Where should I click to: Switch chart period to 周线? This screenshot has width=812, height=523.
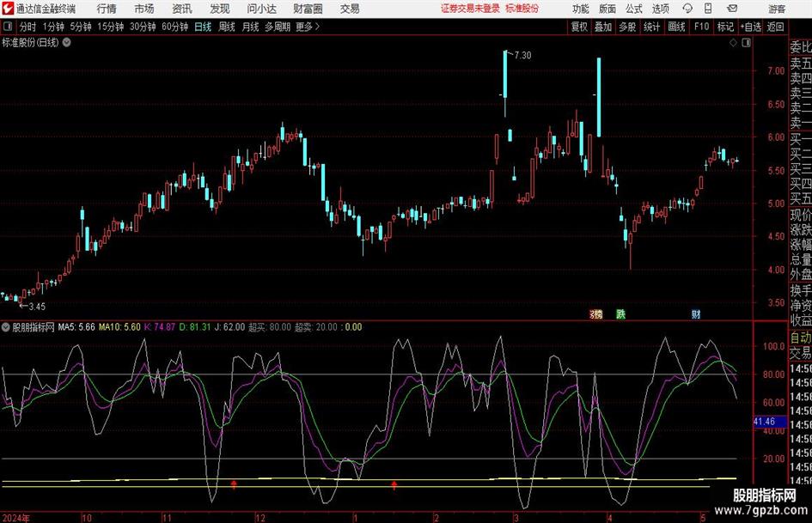click(x=227, y=27)
